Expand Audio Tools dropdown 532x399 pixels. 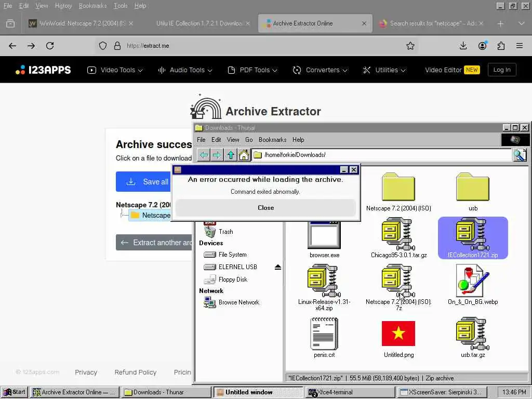[185, 70]
